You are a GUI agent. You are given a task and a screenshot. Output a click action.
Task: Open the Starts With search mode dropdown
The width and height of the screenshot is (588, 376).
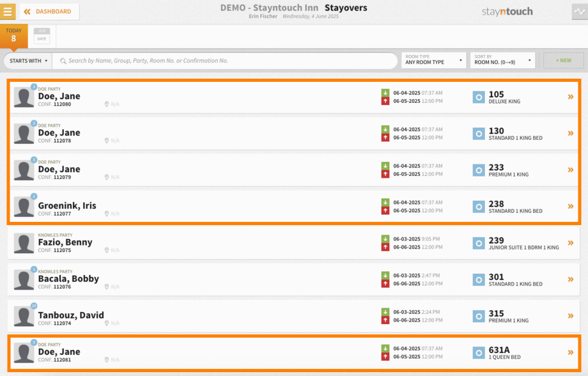coord(28,61)
